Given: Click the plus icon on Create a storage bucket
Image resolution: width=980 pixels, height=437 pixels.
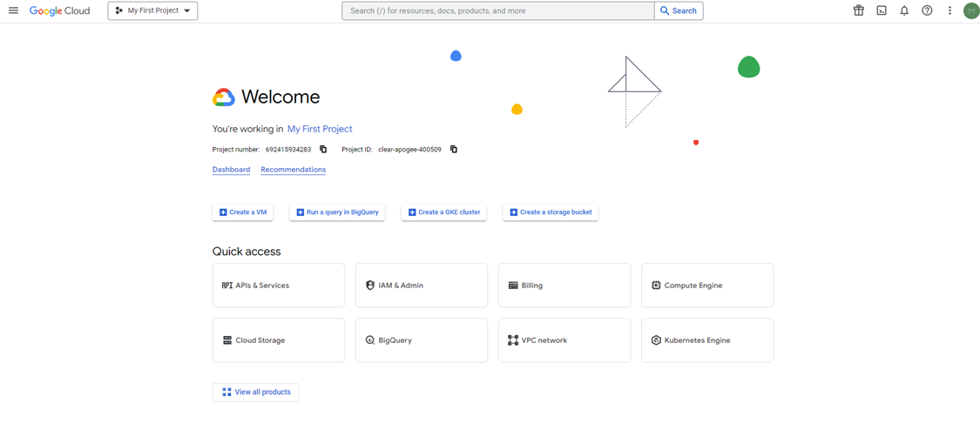Looking at the screenshot, I should click(x=514, y=212).
